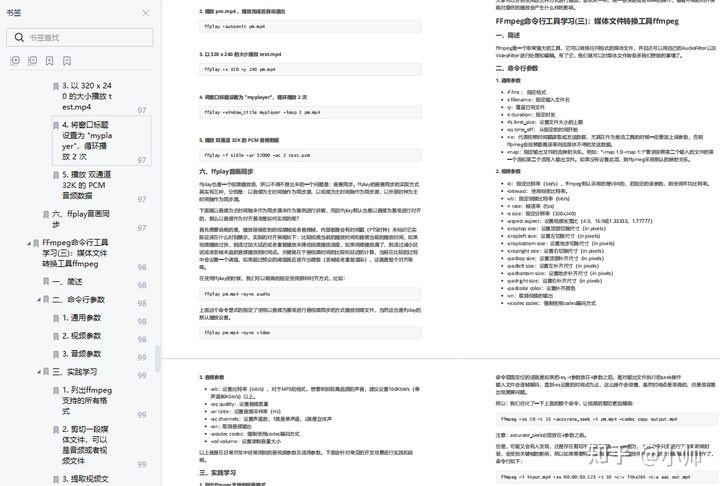The image size is (720, 486).
Task: Open bookmark '1. 通用参数' in the panel
Action: (x=82, y=318)
